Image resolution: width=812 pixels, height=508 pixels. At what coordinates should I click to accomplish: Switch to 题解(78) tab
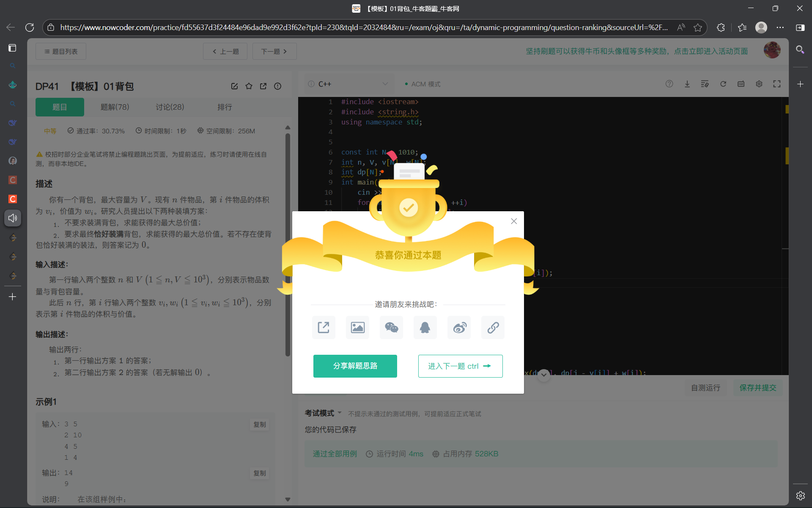[115, 107]
